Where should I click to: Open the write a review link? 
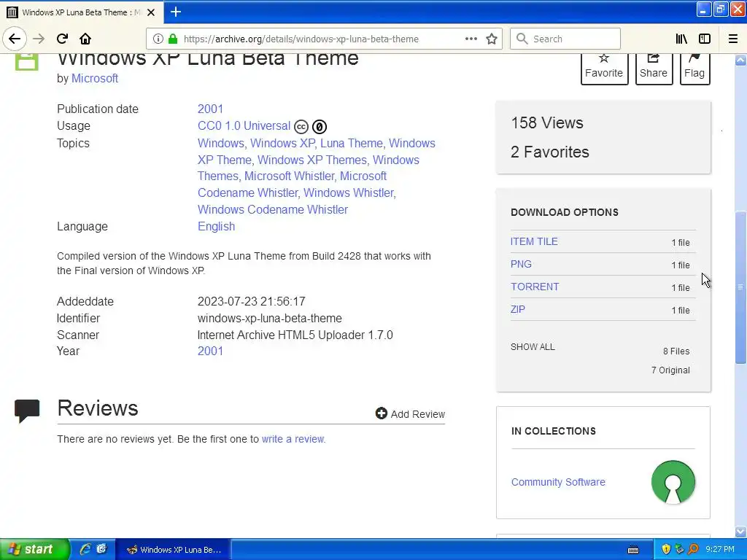point(293,438)
